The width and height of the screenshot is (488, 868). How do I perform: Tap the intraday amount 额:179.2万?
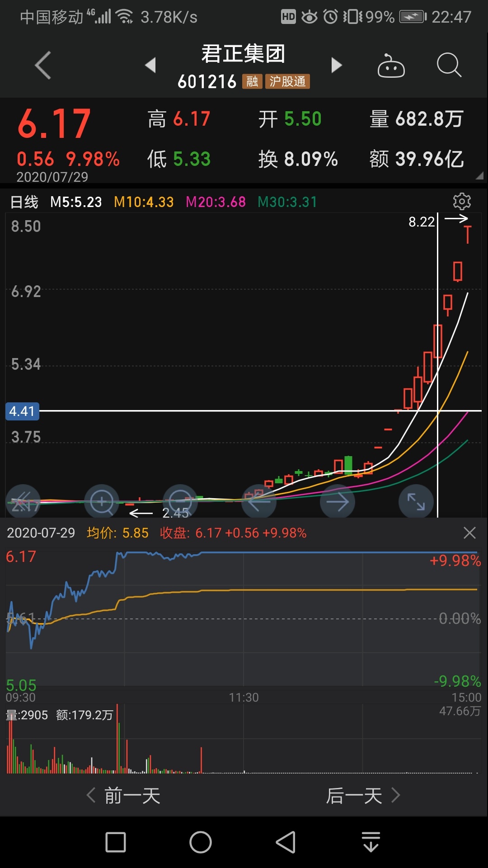84,715
